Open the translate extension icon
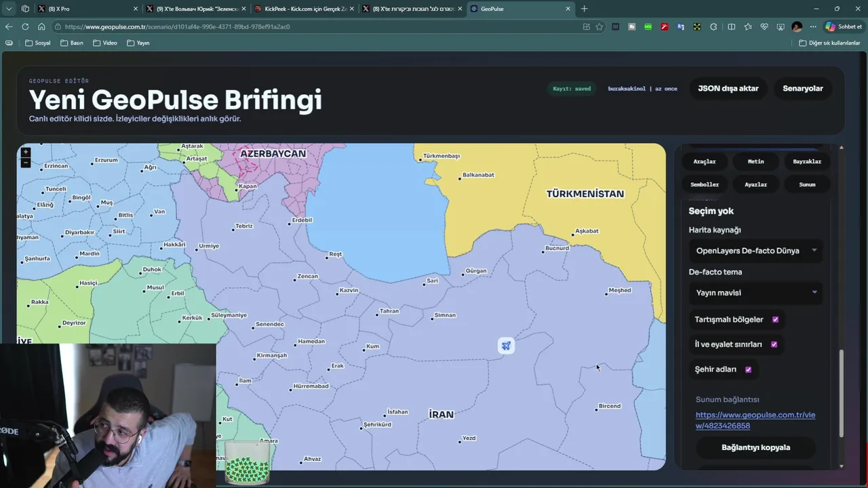This screenshot has height=488, width=868. (x=681, y=26)
